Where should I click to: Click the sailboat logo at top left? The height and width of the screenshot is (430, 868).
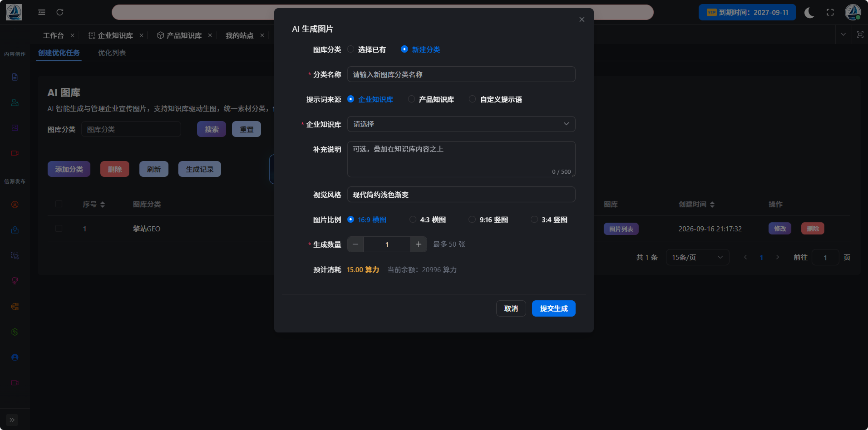14,12
